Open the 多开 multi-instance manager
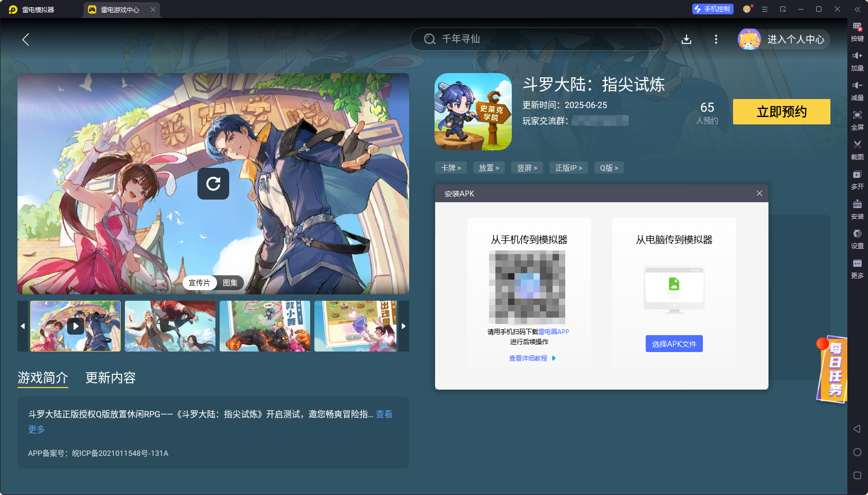 pos(857,180)
